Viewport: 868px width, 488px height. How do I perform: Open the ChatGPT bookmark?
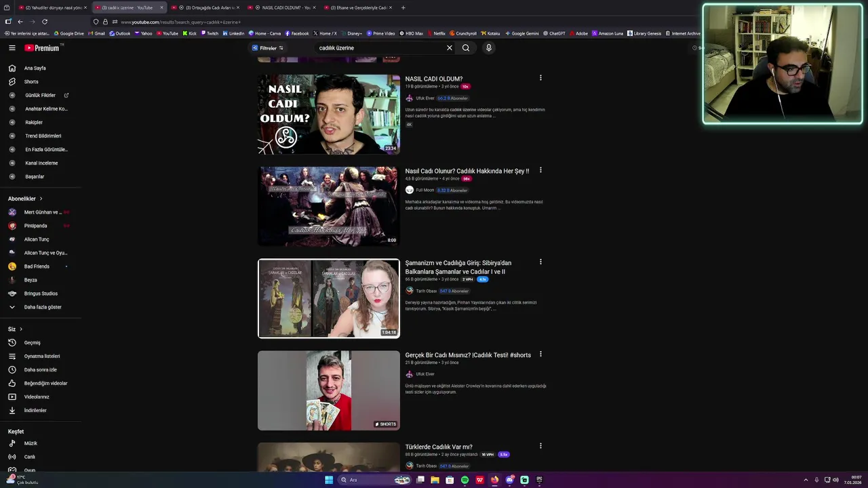pos(554,33)
